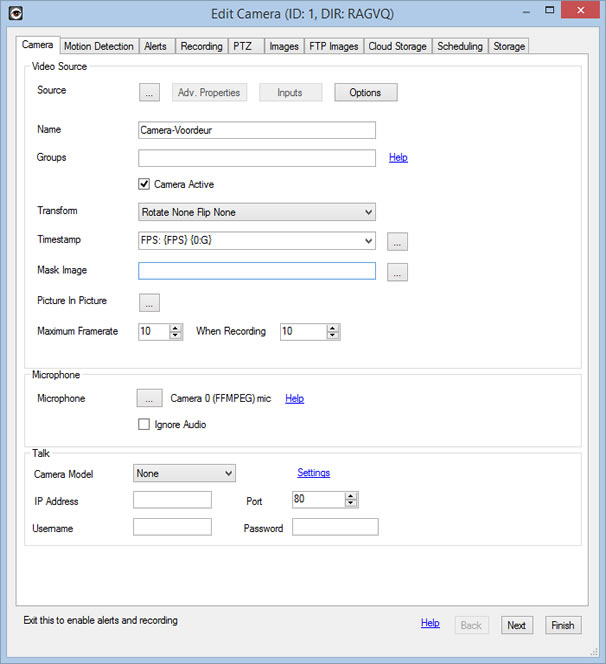Increase the Port value with up arrow
The width and height of the screenshot is (606, 664).
350,495
